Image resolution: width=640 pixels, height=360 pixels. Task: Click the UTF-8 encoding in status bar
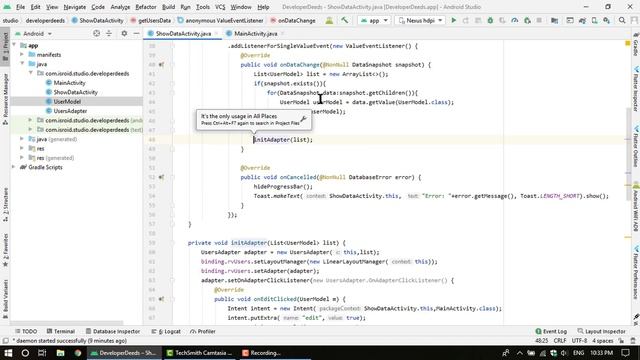579,341
